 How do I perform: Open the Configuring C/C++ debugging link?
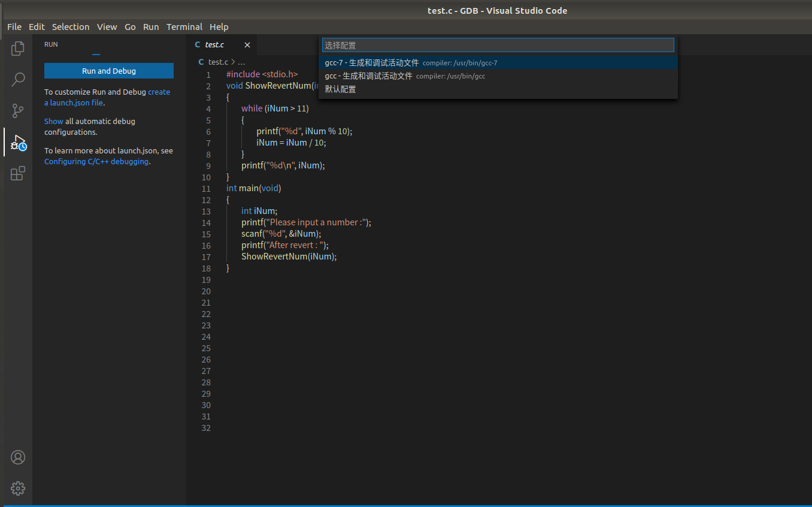96,161
